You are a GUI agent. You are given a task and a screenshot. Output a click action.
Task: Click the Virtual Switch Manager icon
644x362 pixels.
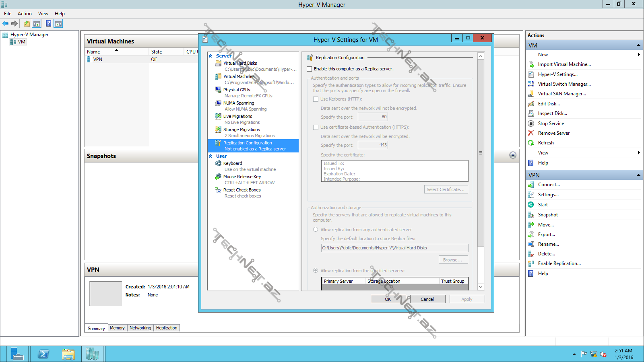[x=531, y=84]
